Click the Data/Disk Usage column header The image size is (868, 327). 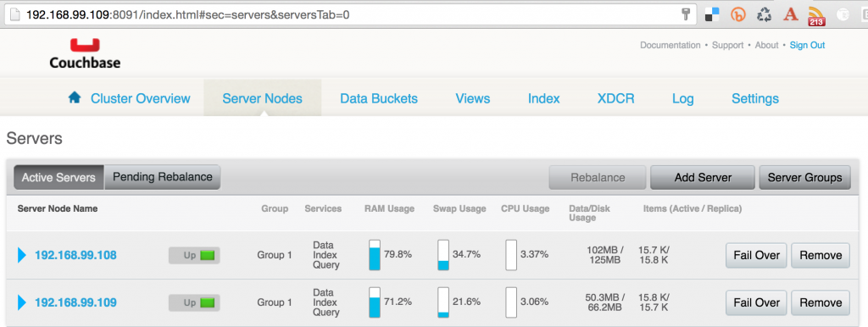click(590, 213)
